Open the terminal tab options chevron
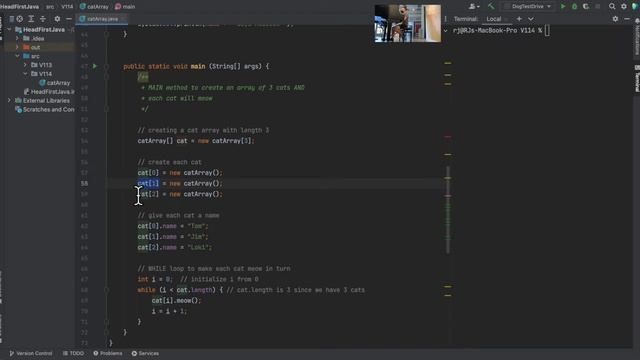This screenshot has height=360, width=640. pyautogui.click(x=531, y=19)
